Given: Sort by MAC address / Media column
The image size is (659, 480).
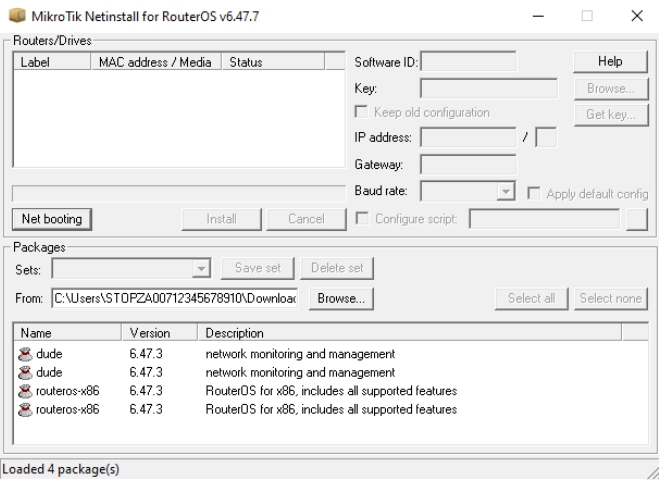Looking at the screenshot, I should (x=156, y=62).
